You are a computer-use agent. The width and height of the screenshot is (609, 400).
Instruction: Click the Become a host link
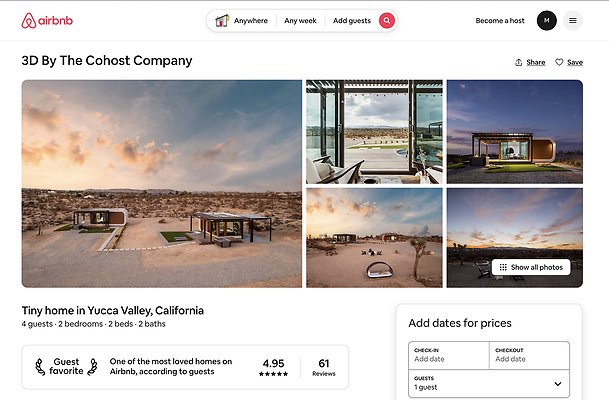click(500, 21)
